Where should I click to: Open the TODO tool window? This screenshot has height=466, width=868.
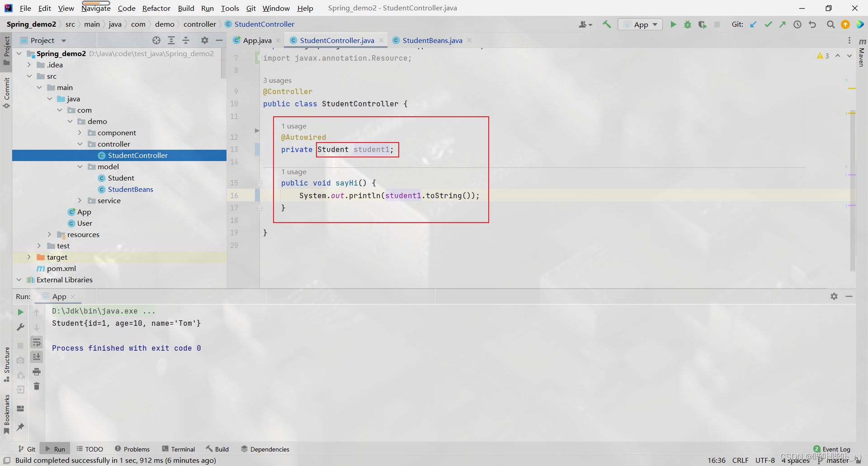click(x=90, y=449)
